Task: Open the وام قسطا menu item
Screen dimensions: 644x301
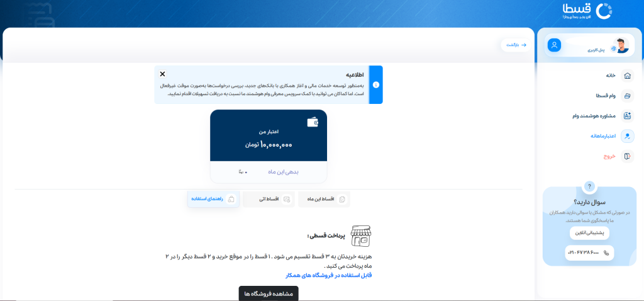Action: pos(606,96)
